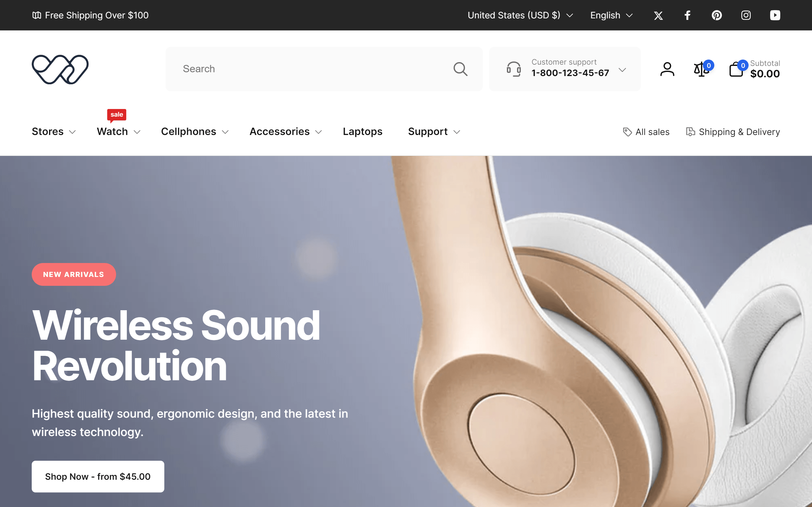Image resolution: width=812 pixels, height=507 pixels.
Task: Click the search magnifier icon
Action: pyautogui.click(x=460, y=69)
